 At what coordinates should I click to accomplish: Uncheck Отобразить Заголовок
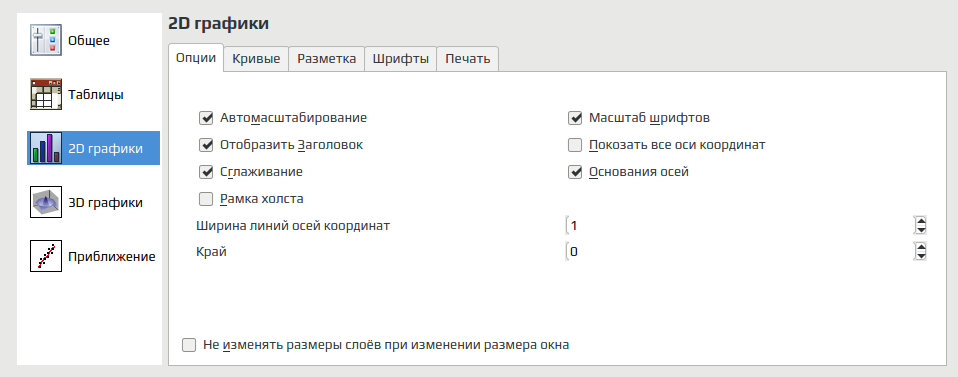click(206, 145)
